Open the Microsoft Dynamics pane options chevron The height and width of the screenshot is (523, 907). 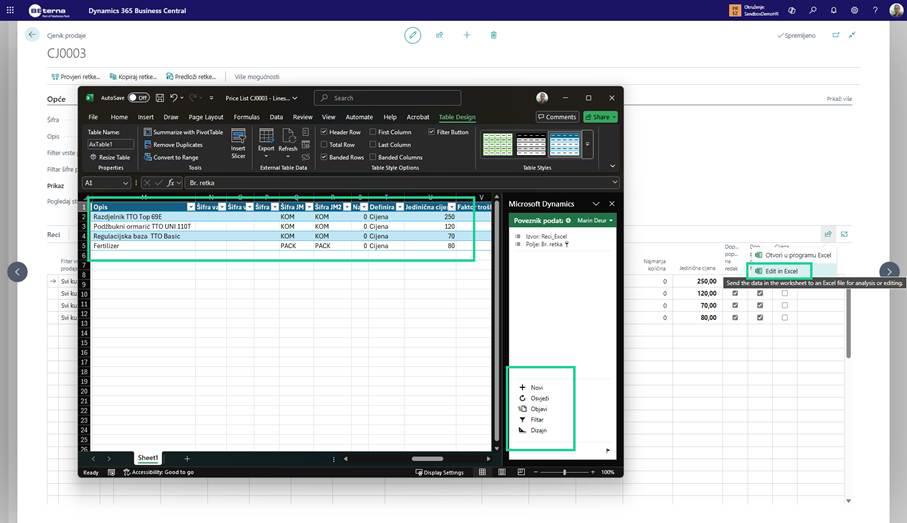(596, 204)
